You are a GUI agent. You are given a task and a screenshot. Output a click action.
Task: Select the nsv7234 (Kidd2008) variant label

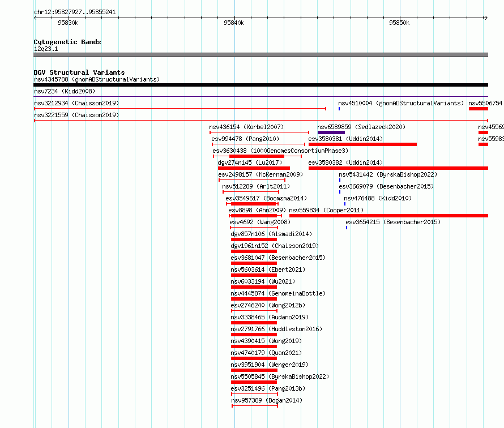pos(65,91)
